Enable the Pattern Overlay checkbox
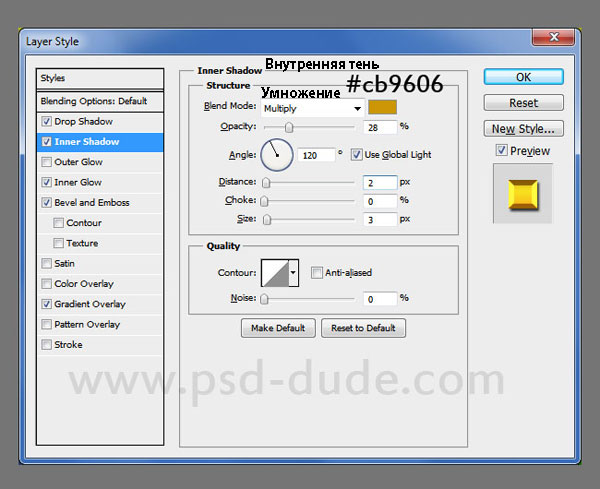Screen dimensions: 600x489 pyautogui.click(x=46, y=324)
